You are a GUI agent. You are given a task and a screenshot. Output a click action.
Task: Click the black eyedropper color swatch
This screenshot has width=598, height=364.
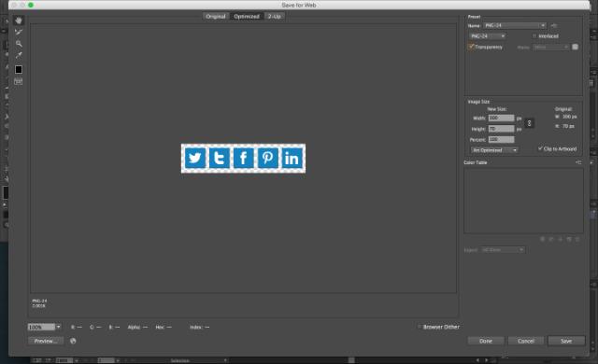pos(19,70)
